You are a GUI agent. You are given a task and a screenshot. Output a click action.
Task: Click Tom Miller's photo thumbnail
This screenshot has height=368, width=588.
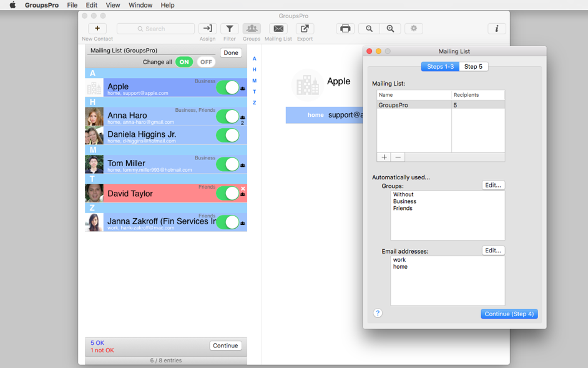[94, 164]
